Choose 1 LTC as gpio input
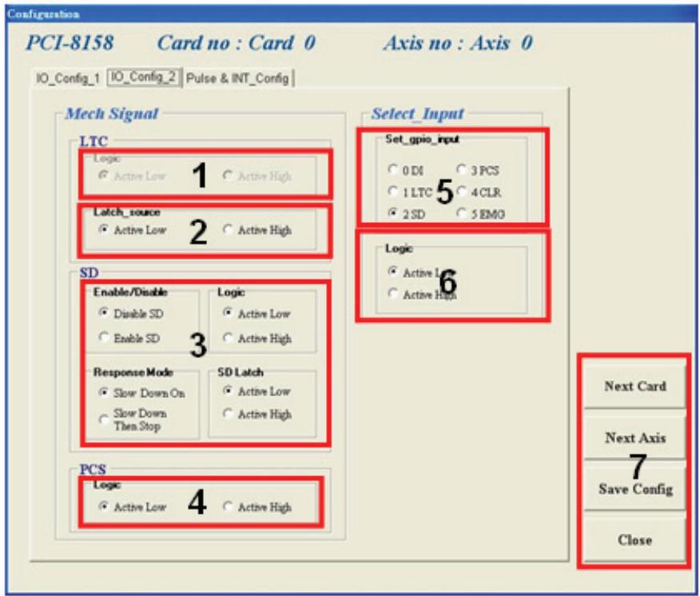This screenshot has width=700, height=596. coord(410,193)
